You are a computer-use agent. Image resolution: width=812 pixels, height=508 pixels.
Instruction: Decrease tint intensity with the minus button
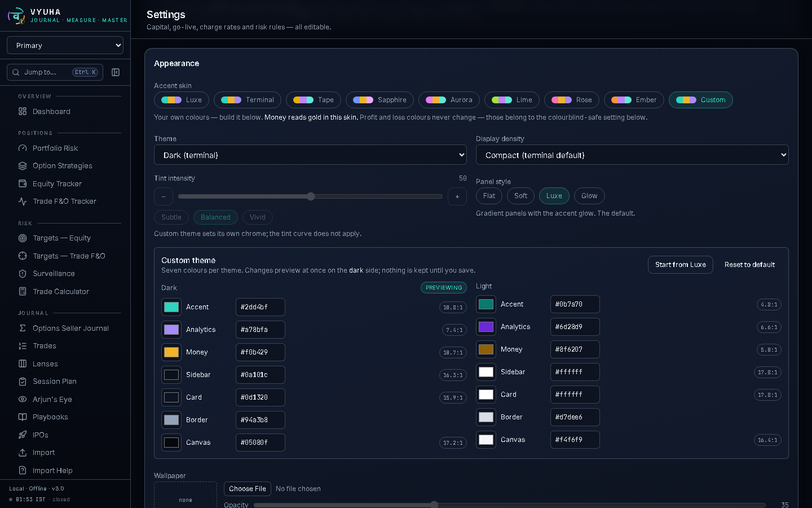(164, 196)
